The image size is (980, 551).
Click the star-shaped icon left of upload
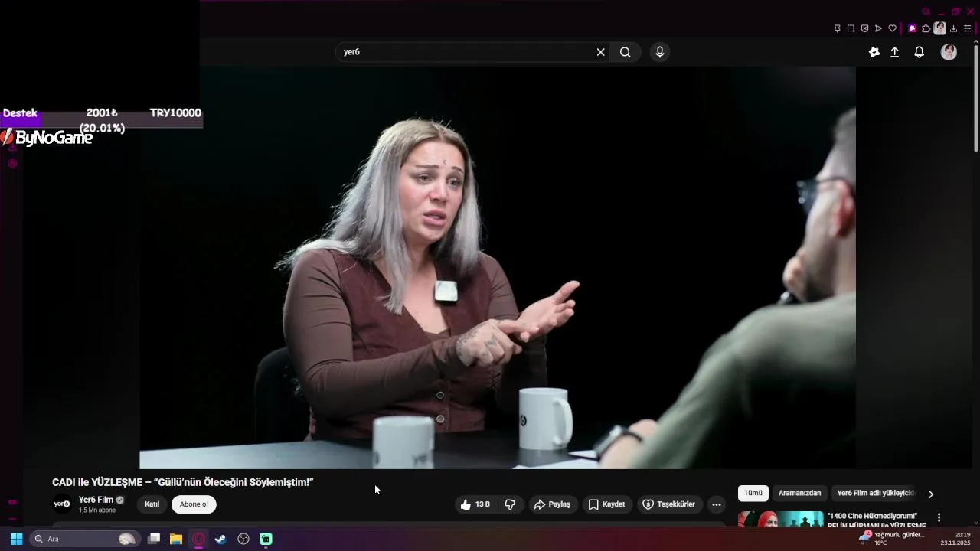[x=874, y=52]
